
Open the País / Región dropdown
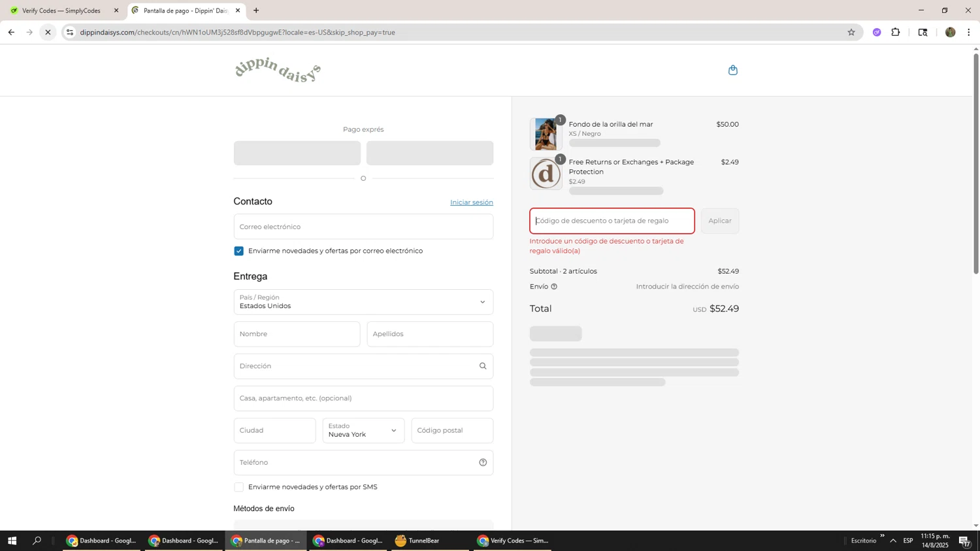pyautogui.click(x=363, y=302)
